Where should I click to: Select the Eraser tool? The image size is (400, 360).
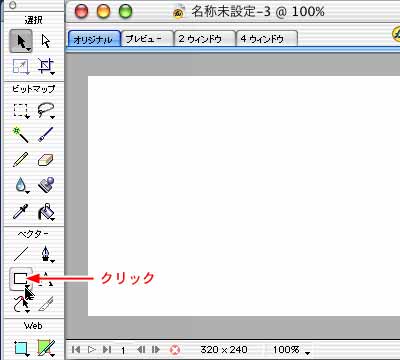click(x=46, y=160)
